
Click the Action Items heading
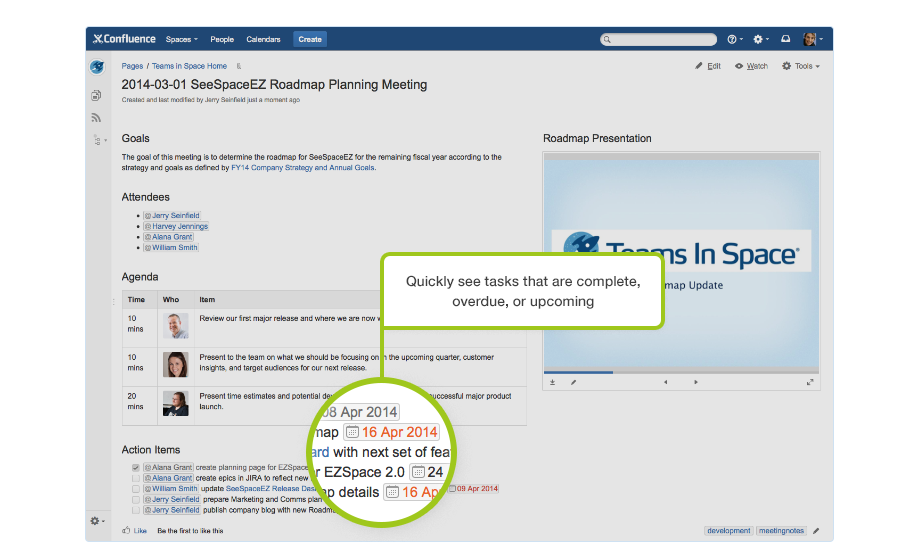(x=151, y=450)
